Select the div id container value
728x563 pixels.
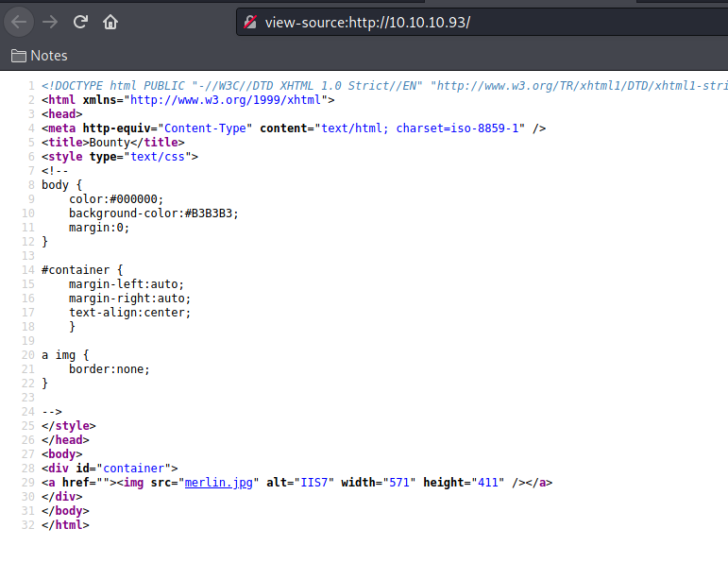pos(134,469)
